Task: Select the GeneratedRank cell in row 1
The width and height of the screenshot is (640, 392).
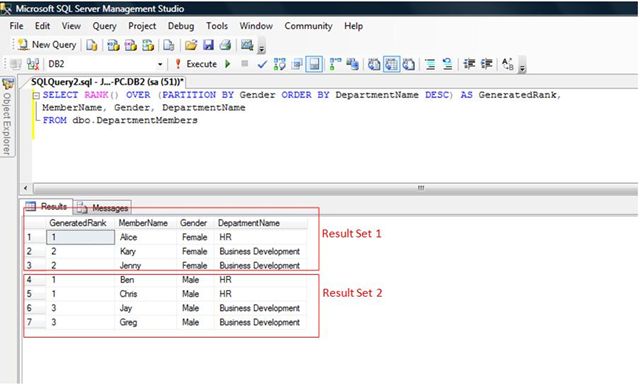Action: click(x=80, y=238)
